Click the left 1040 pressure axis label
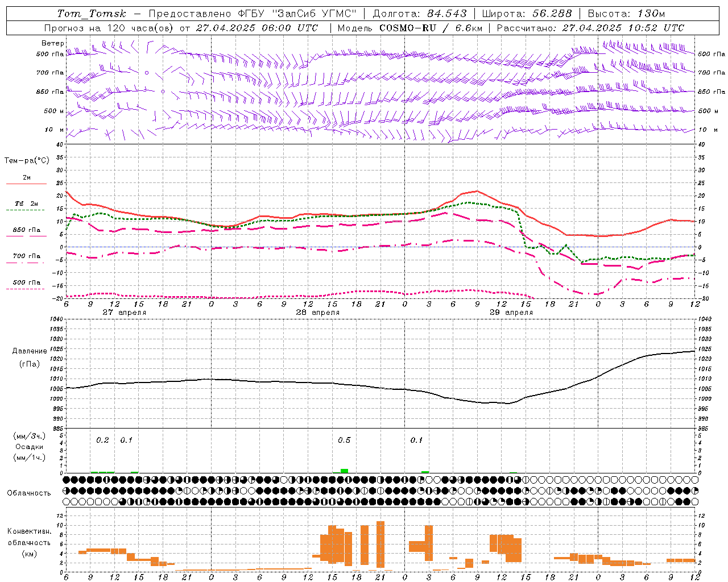 (x=56, y=319)
